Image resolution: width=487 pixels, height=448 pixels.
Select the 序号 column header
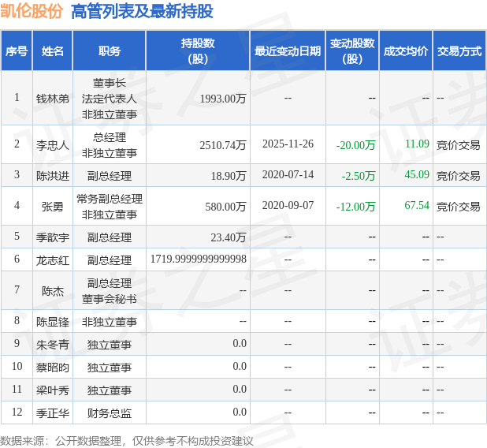tap(17, 50)
